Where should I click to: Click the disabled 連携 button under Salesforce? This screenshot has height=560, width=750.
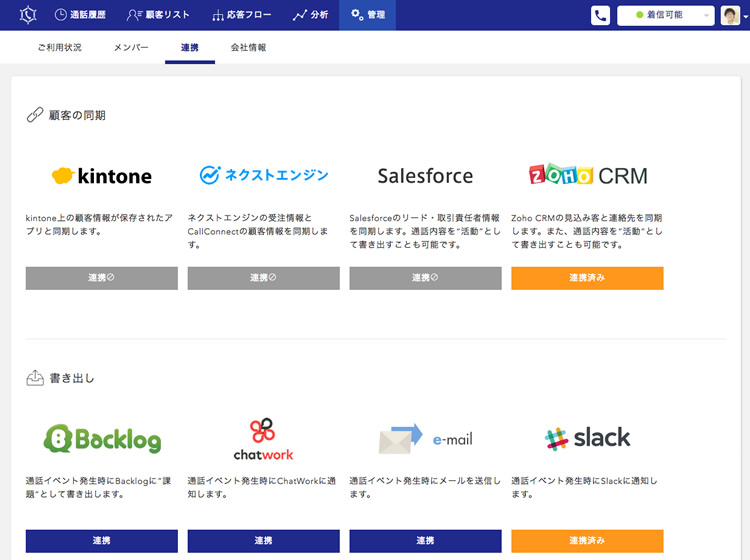click(426, 278)
